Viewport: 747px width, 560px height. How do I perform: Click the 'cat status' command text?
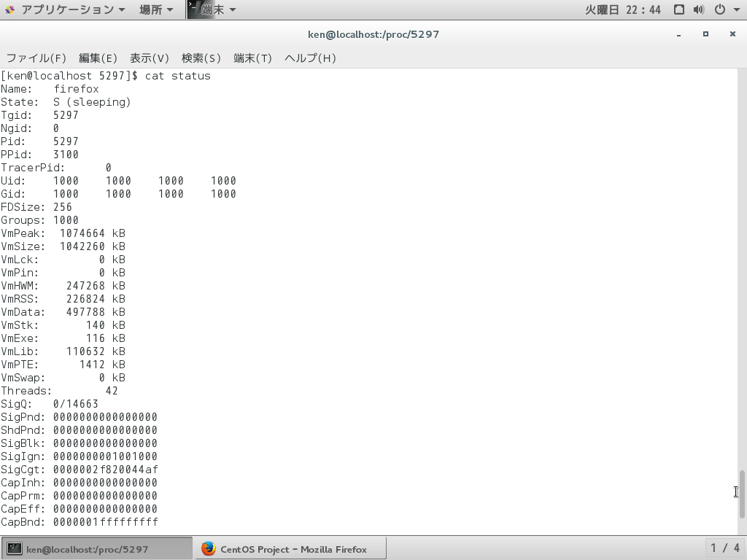coord(178,76)
